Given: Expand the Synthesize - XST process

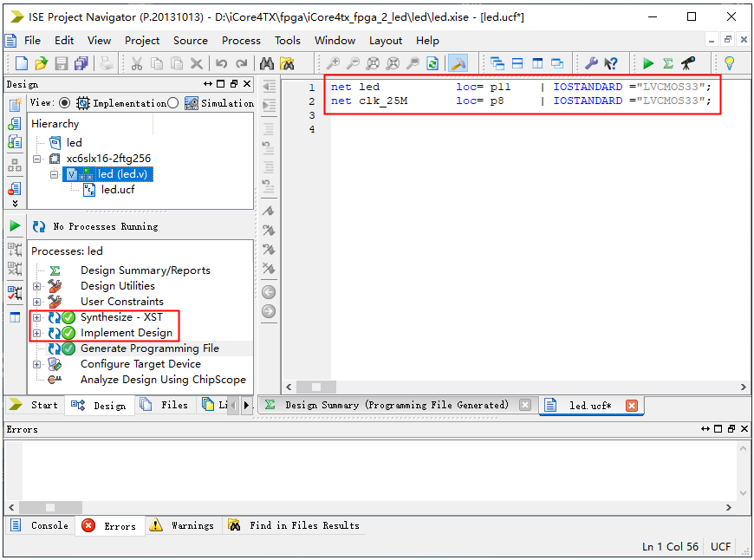Looking at the screenshot, I should 36,317.
